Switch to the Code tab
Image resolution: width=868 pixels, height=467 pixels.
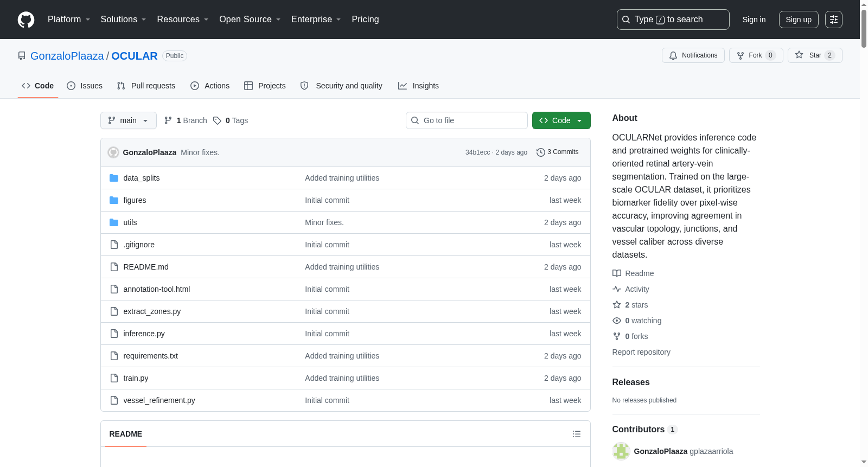pos(38,86)
